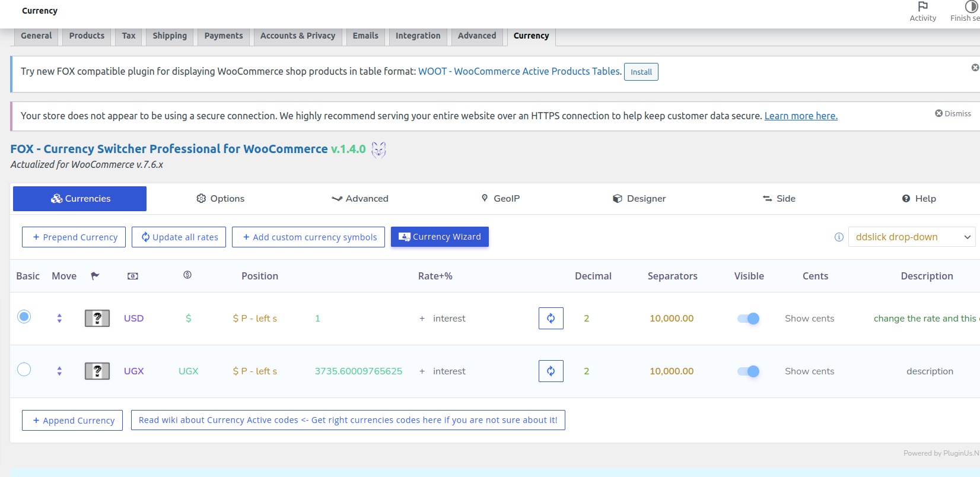Click the Finish setup half-circle icon

click(971, 7)
